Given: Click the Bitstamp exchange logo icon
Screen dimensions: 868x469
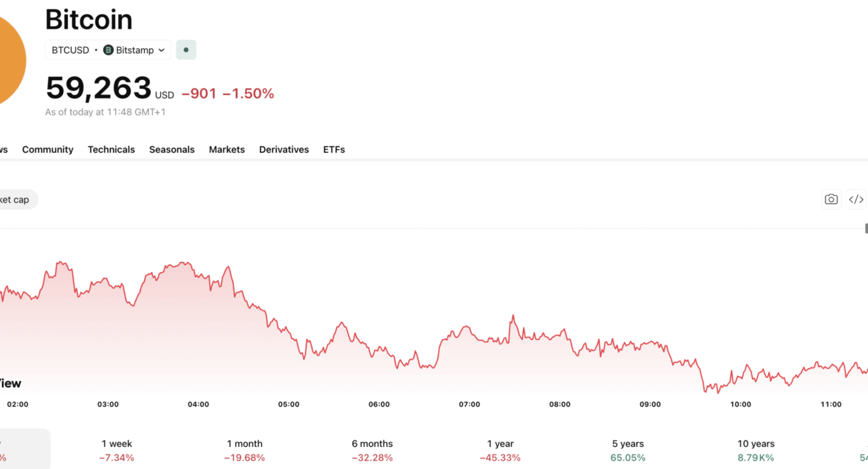Looking at the screenshot, I should coord(108,50).
